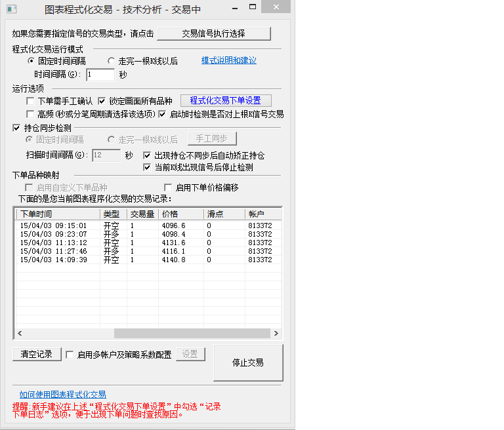
Task: Open 程式化交易下单设置 dialog
Action: pos(225,100)
